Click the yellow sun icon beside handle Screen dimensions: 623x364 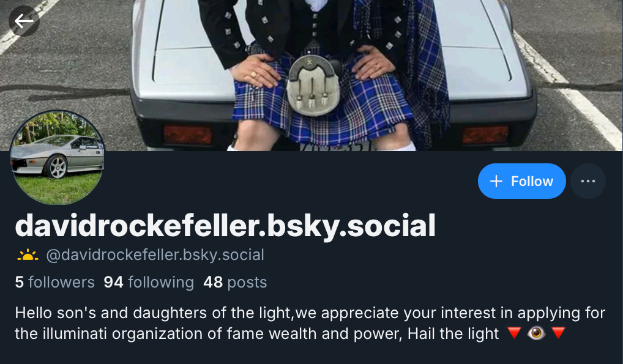28,255
